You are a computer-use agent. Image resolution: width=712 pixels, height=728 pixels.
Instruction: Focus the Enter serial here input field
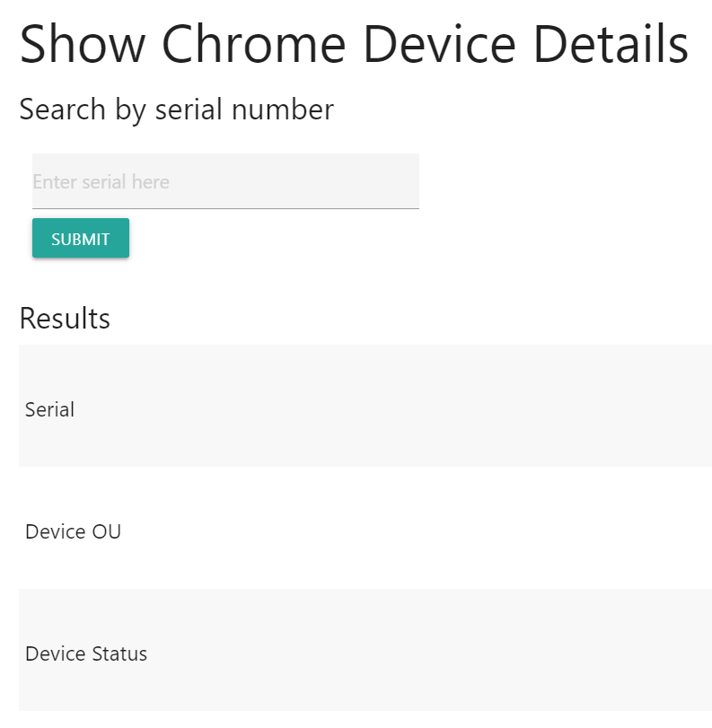[x=225, y=181]
